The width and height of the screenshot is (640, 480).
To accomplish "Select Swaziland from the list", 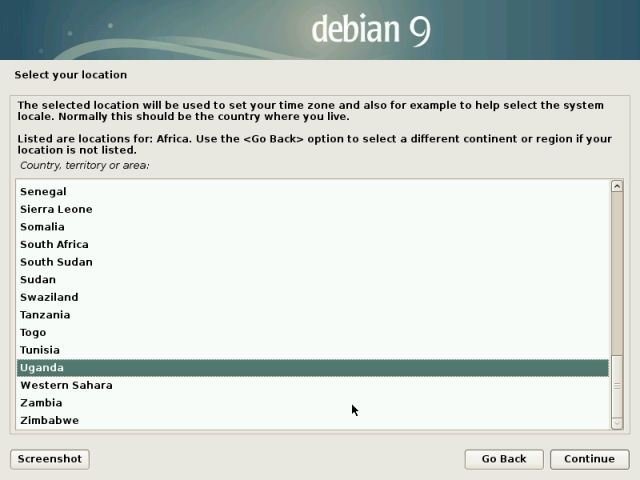I will [x=313, y=297].
